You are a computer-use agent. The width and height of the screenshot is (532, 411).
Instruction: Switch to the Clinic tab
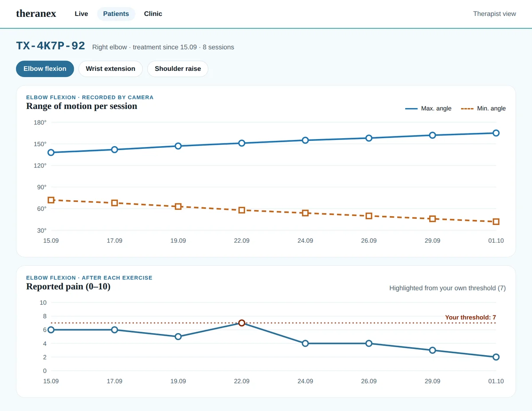(153, 14)
